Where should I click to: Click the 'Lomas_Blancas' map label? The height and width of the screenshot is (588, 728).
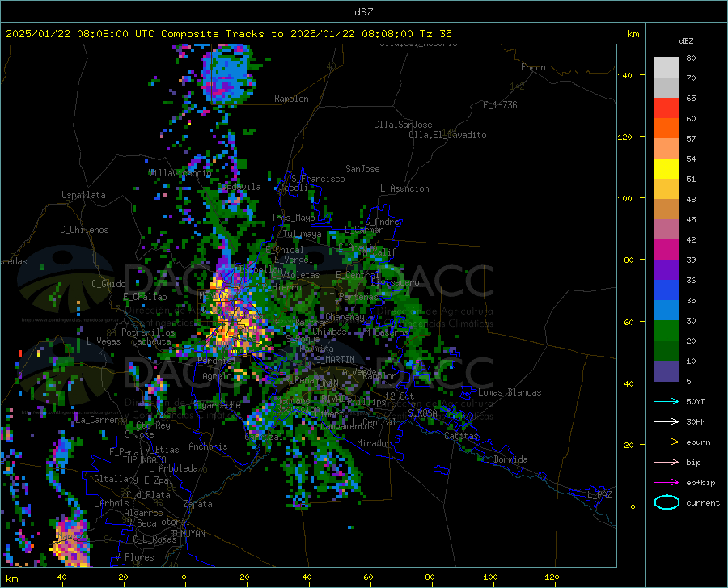point(510,392)
